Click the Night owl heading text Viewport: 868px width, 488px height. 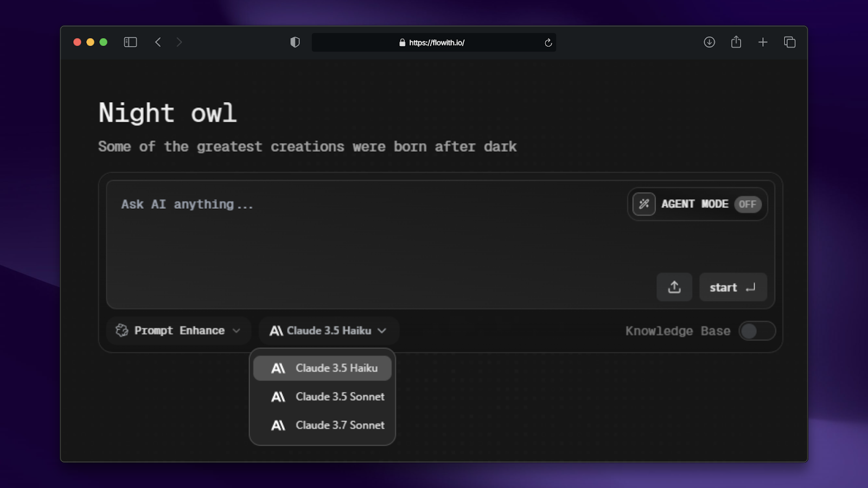[168, 113]
